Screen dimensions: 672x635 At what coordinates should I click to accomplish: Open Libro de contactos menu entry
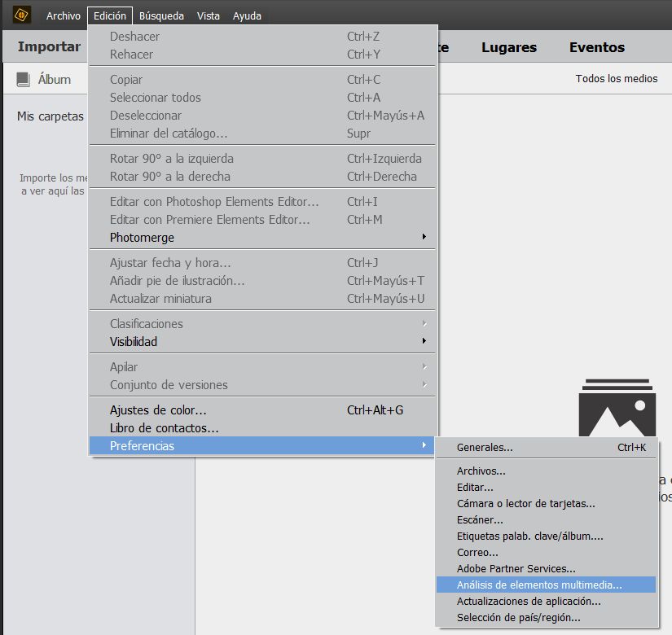click(262, 428)
